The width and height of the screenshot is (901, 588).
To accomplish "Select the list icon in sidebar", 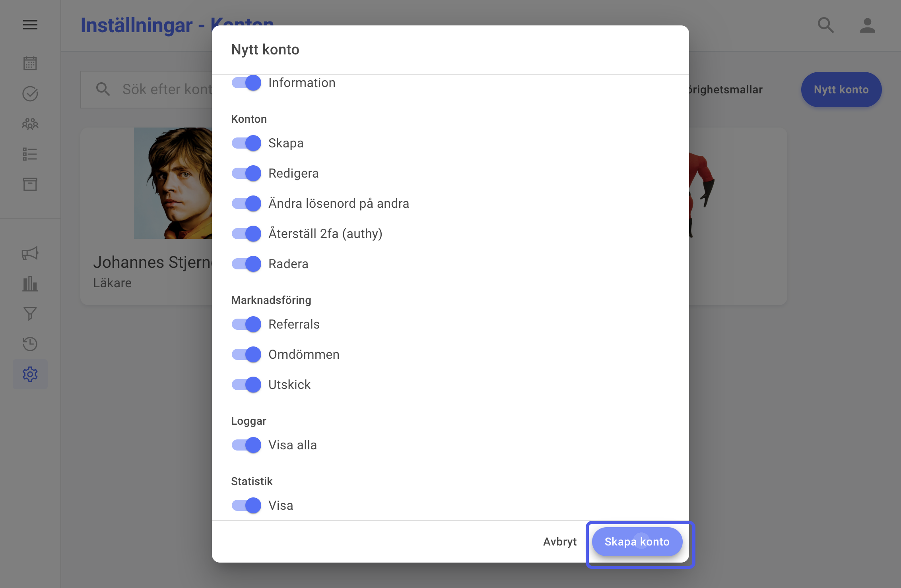I will [30, 154].
